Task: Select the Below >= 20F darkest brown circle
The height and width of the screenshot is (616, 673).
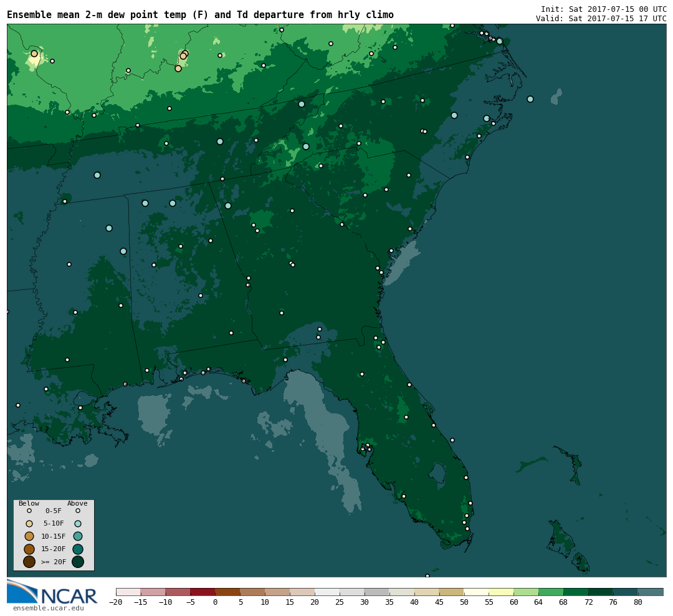Action: click(29, 561)
